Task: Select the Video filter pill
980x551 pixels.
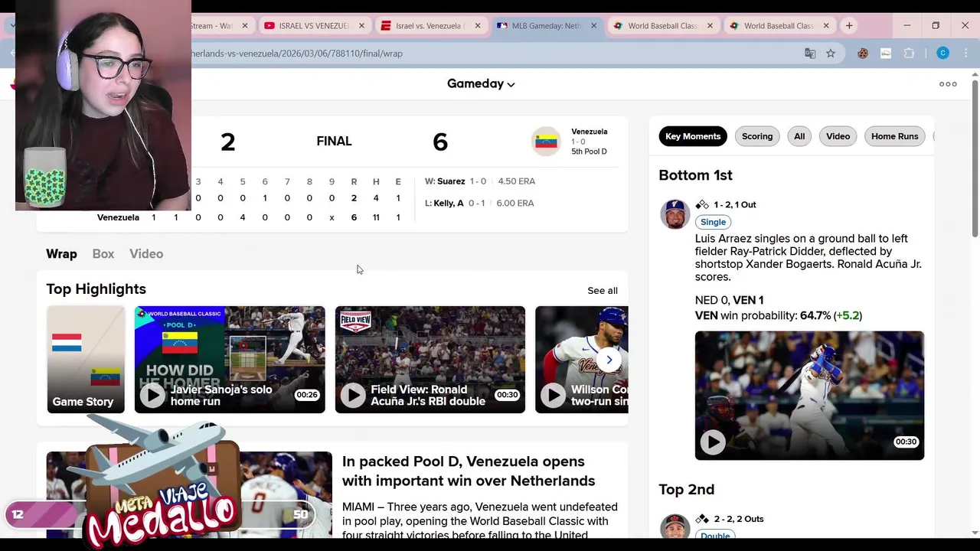Action: 838,136
